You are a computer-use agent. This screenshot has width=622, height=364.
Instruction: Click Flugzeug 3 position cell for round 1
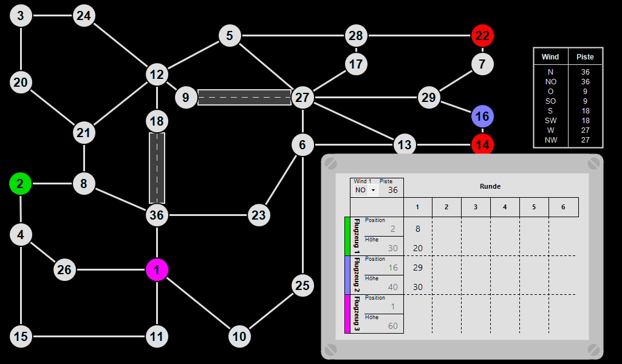click(x=418, y=306)
